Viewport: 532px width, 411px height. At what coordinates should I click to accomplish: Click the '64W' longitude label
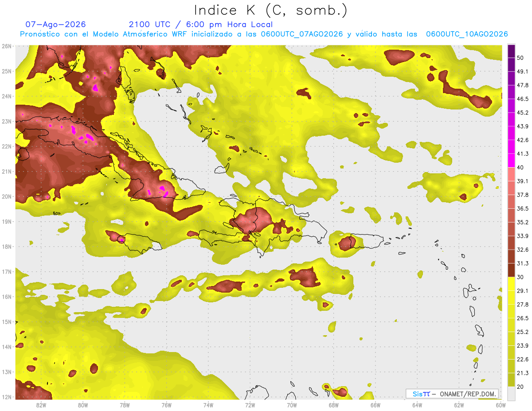[x=417, y=405]
